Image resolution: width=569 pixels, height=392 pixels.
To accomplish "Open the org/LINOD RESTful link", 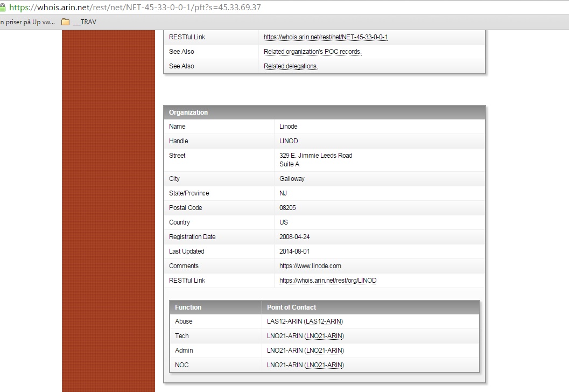I will pyautogui.click(x=328, y=281).
